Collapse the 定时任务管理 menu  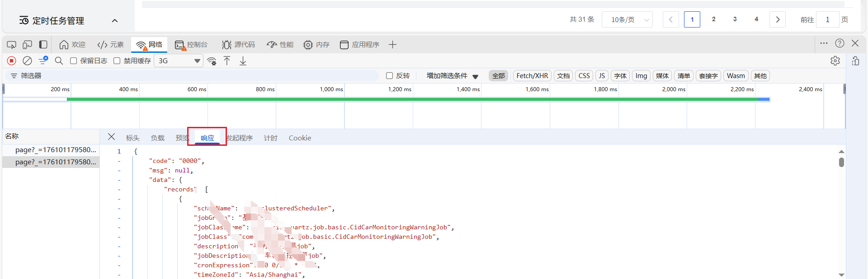coord(115,21)
